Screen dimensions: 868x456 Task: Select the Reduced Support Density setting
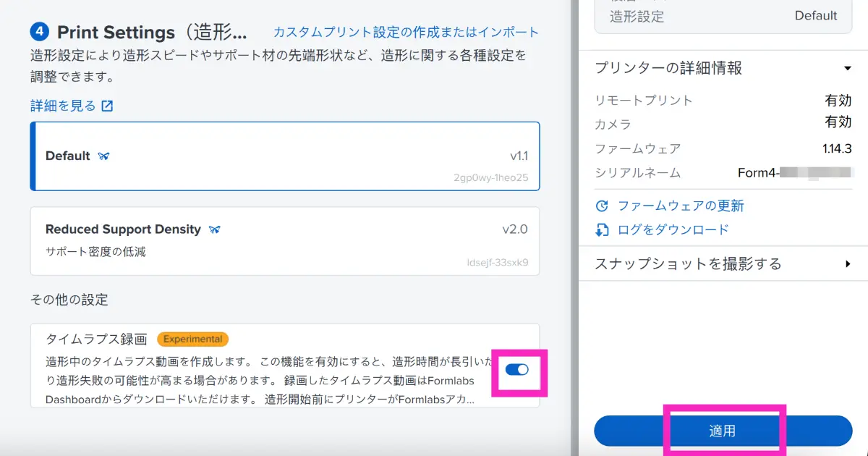coord(285,241)
